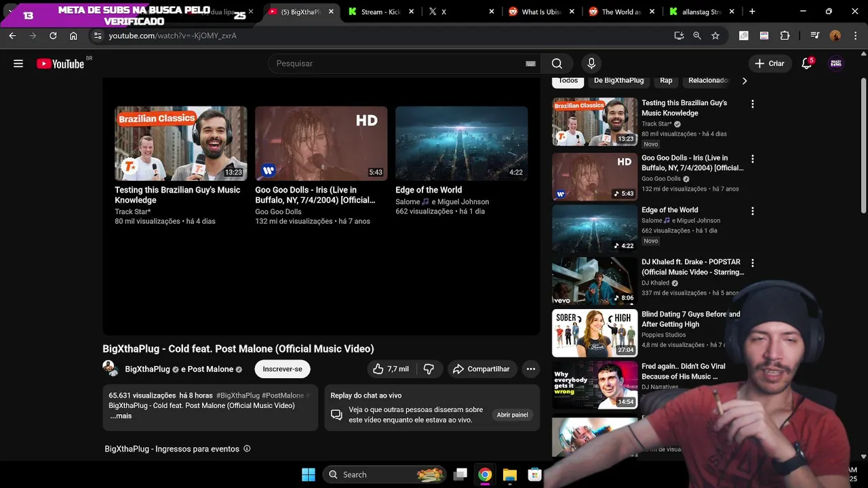Open the notifications bell

pyautogui.click(x=806, y=64)
